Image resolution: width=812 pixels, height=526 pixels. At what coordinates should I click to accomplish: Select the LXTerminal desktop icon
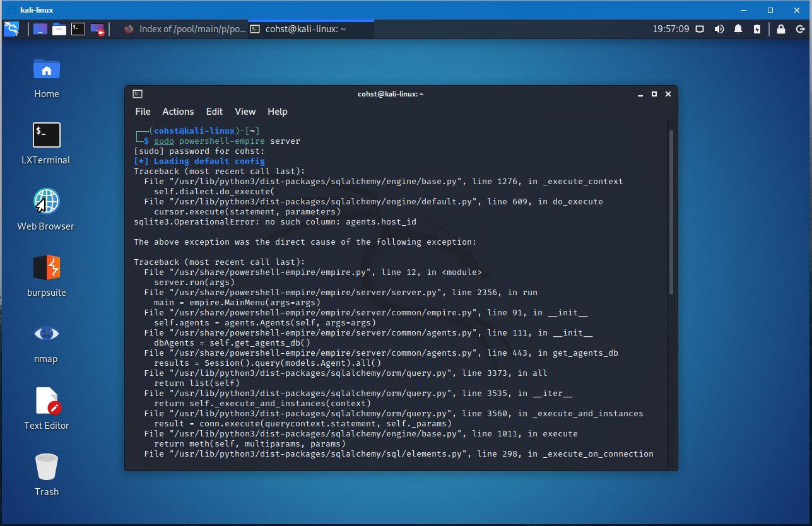coord(47,144)
